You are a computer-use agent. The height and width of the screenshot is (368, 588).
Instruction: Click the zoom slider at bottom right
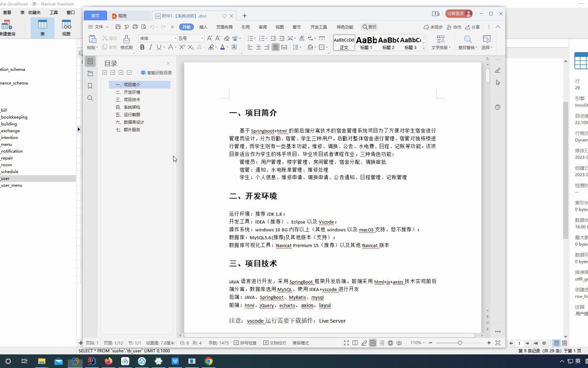(x=460, y=343)
